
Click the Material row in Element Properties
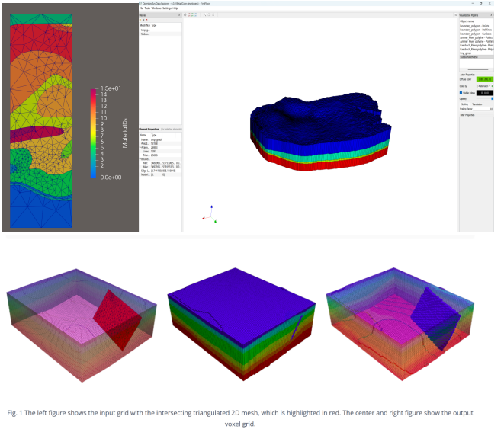160,174
